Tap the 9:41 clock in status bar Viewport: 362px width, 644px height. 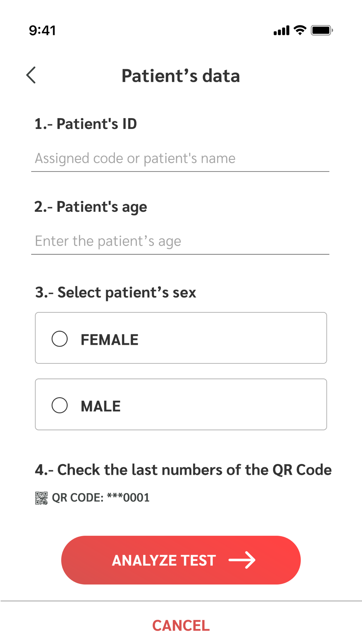(x=42, y=30)
